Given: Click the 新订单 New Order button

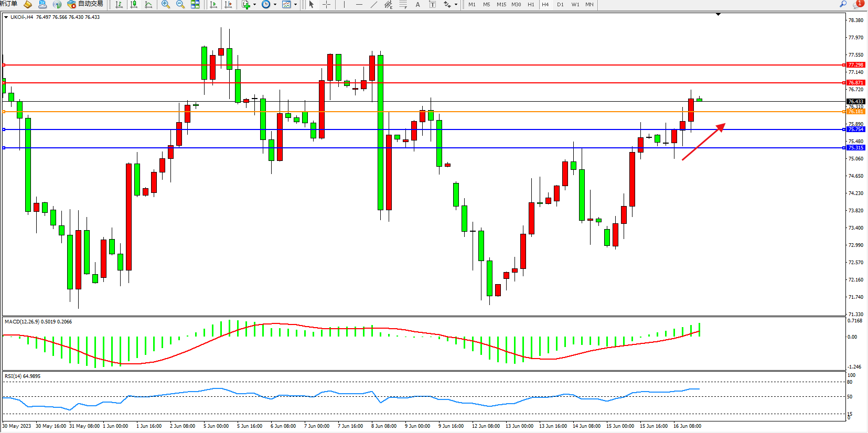Looking at the screenshot, I should tap(8, 4).
